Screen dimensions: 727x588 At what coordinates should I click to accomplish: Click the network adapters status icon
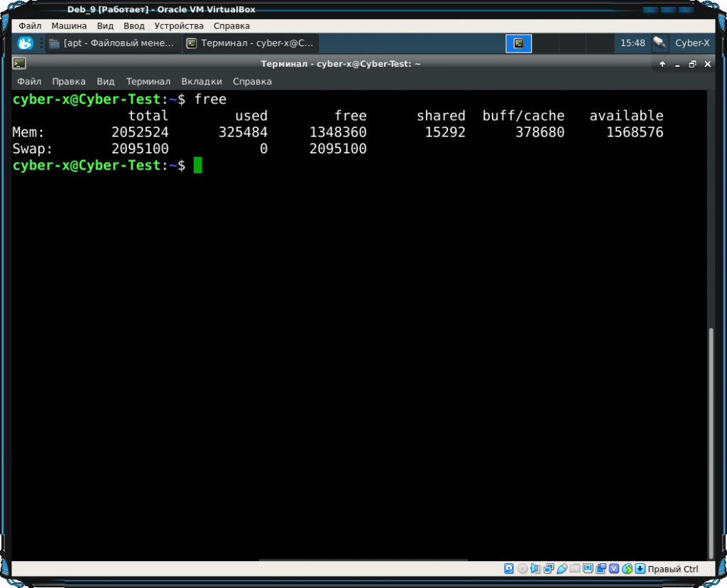point(549,569)
